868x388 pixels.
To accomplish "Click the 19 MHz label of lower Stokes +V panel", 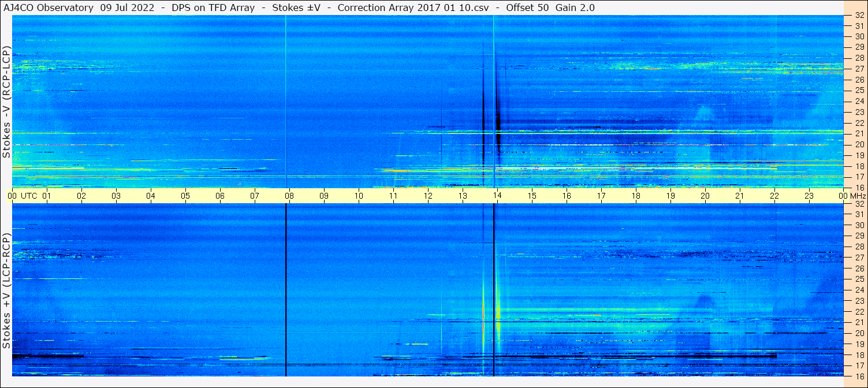I will [859, 344].
